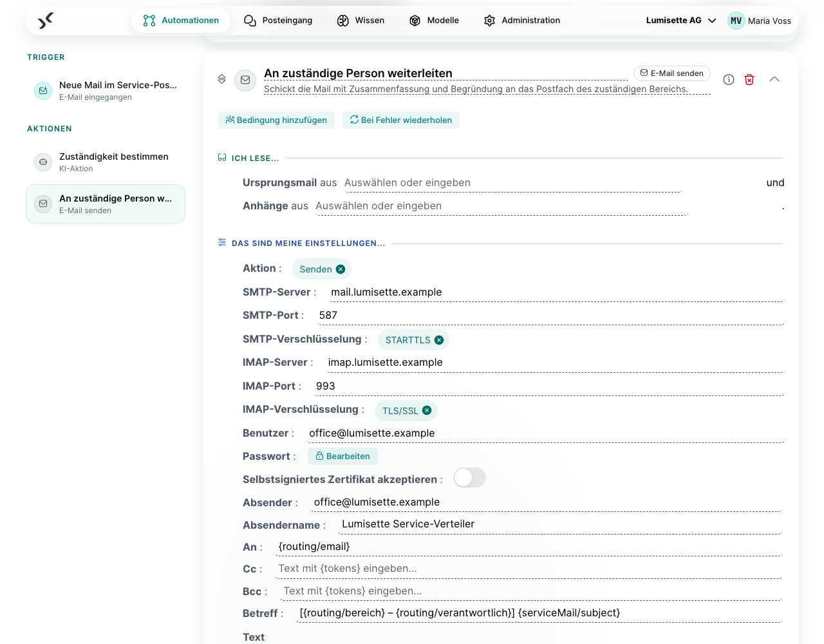Click Bedingung hinzufügen button
The image size is (824, 644).
[x=276, y=120]
